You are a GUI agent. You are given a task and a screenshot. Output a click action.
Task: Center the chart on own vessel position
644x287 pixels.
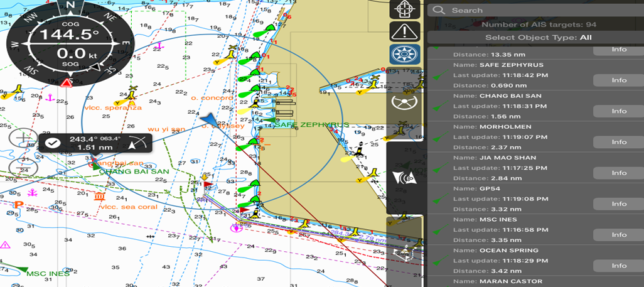pyautogui.click(x=405, y=9)
